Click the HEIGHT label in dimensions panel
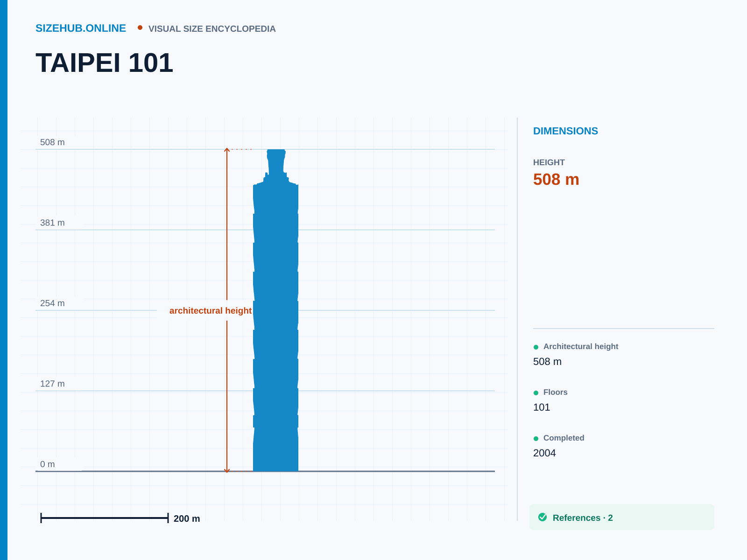Screen dimensions: 747x560 coord(549,162)
